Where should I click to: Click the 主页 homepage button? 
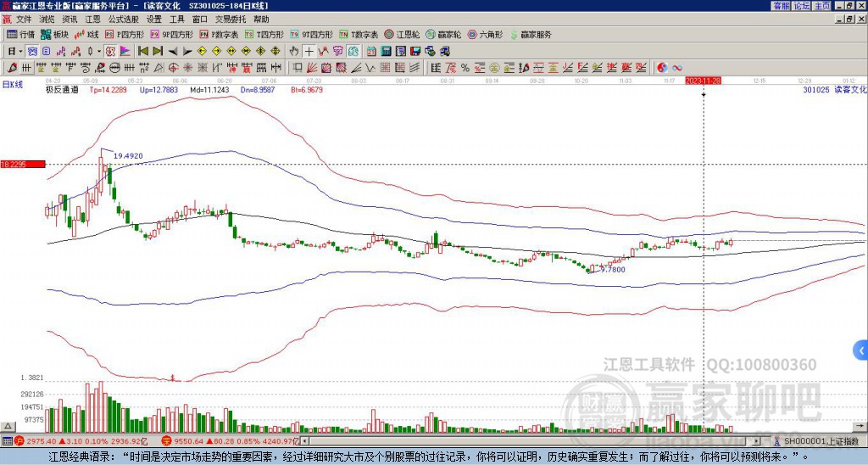(821, 6)
